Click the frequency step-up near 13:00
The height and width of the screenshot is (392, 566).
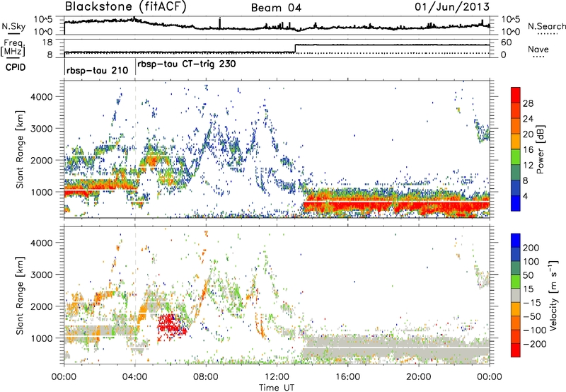pyautogui.click(x=296, y=48)
